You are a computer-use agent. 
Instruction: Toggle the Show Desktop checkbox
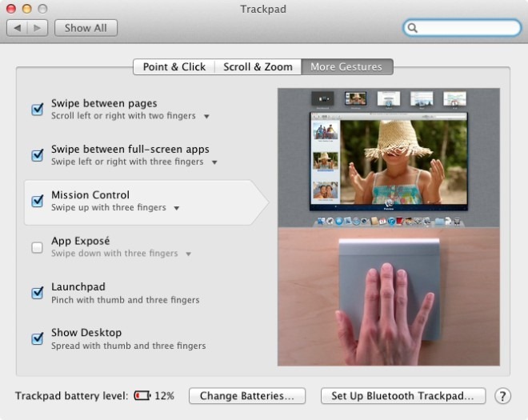(38, 338)
